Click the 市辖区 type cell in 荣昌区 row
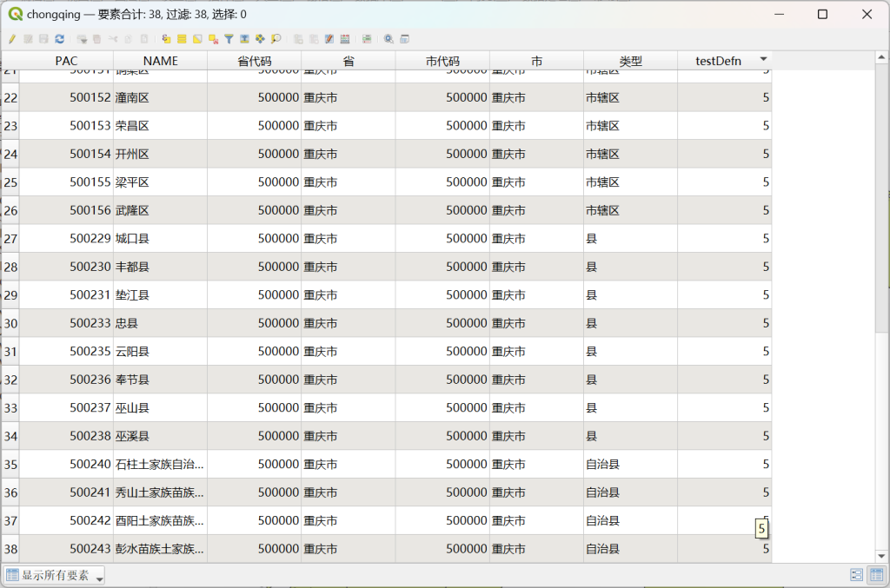This screenshot has height=588, width=890. (631, 126)
